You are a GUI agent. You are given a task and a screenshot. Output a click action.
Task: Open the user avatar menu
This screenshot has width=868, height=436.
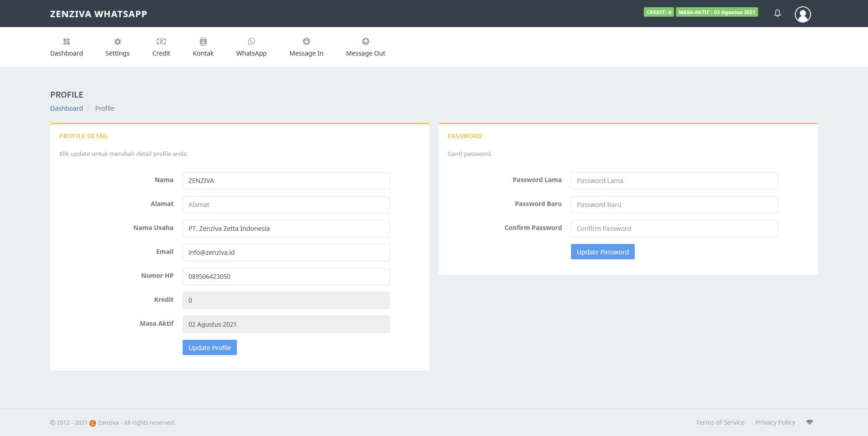click(x=803, y=14)
